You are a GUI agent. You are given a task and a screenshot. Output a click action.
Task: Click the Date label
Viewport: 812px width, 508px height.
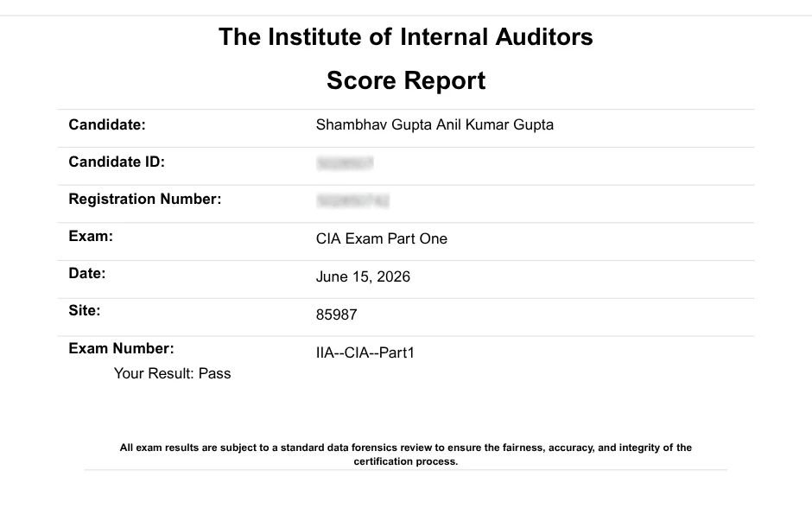[x=87, y=273]
